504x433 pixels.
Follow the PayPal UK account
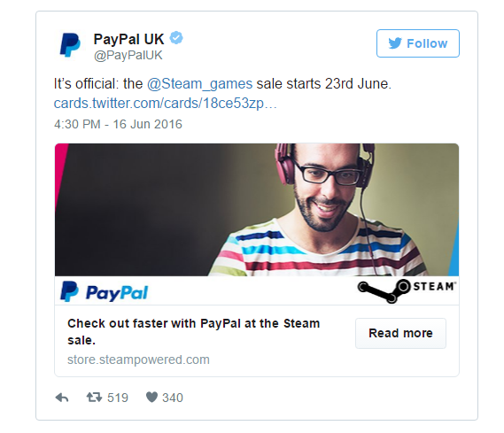point(418,43)
